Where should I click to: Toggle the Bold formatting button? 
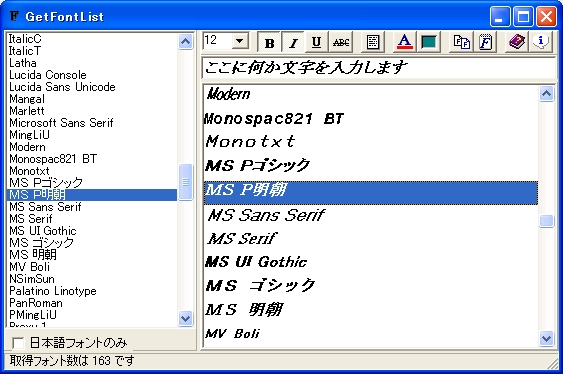[269, 43]
